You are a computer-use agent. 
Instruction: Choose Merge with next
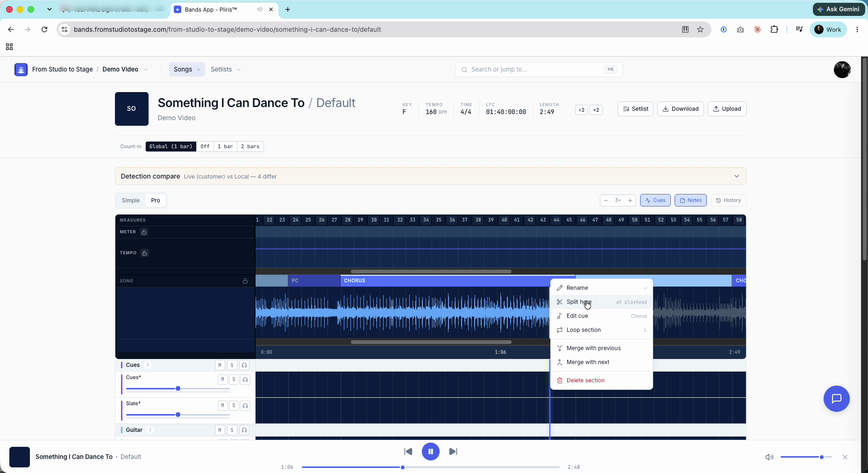(602, 362)
